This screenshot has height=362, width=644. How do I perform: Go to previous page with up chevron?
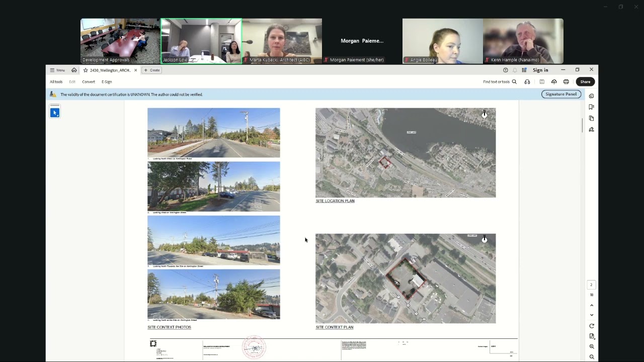coord(592,305)
